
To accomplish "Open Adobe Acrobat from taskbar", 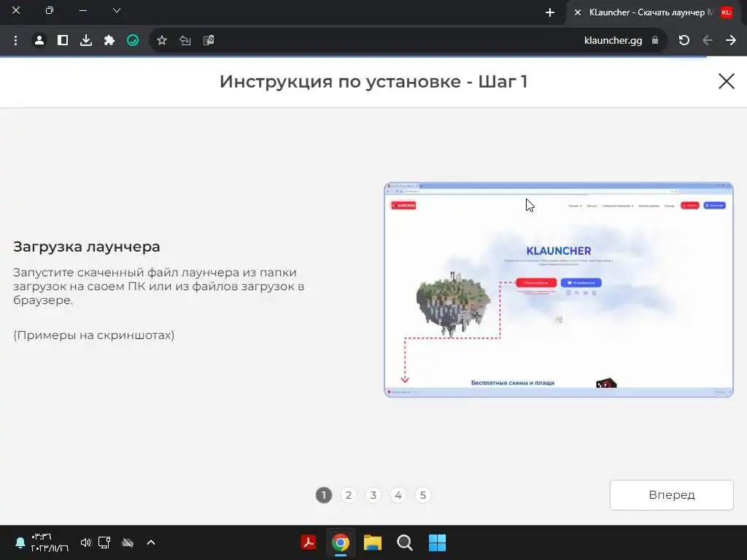I will pyautogui.click(x=309, y=542).
